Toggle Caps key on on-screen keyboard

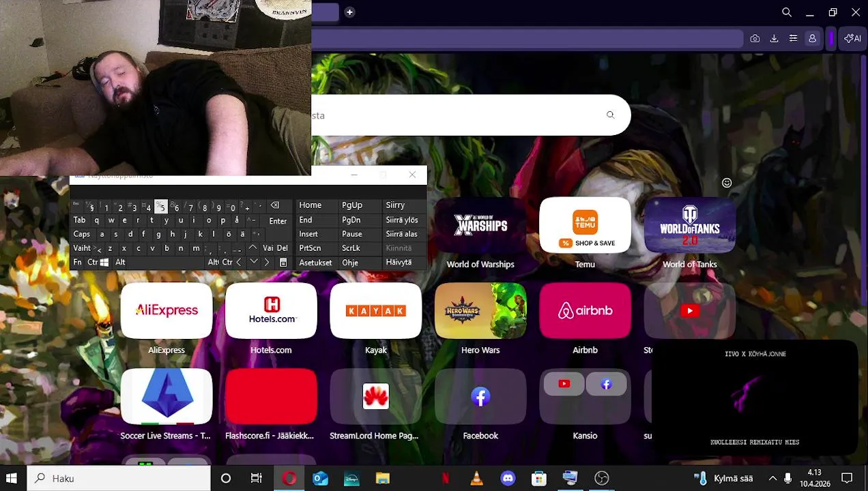tap(82, 234)
